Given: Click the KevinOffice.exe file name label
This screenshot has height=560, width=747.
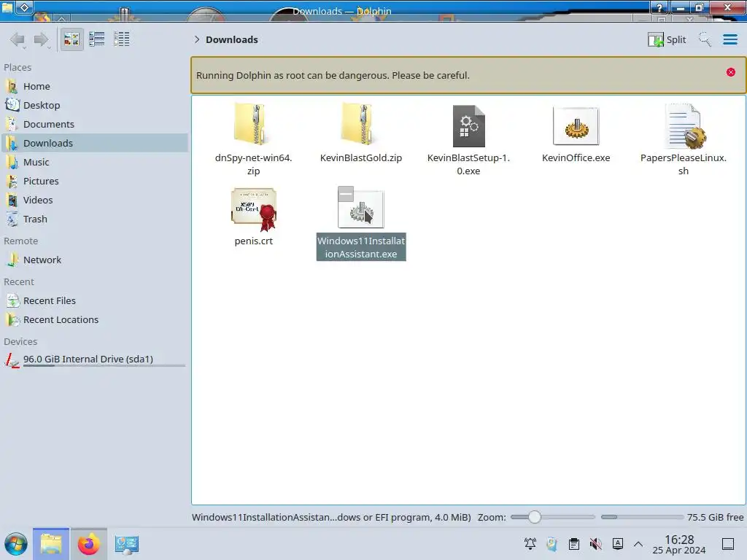Looking at the screenshot, I should pos(576,158).
